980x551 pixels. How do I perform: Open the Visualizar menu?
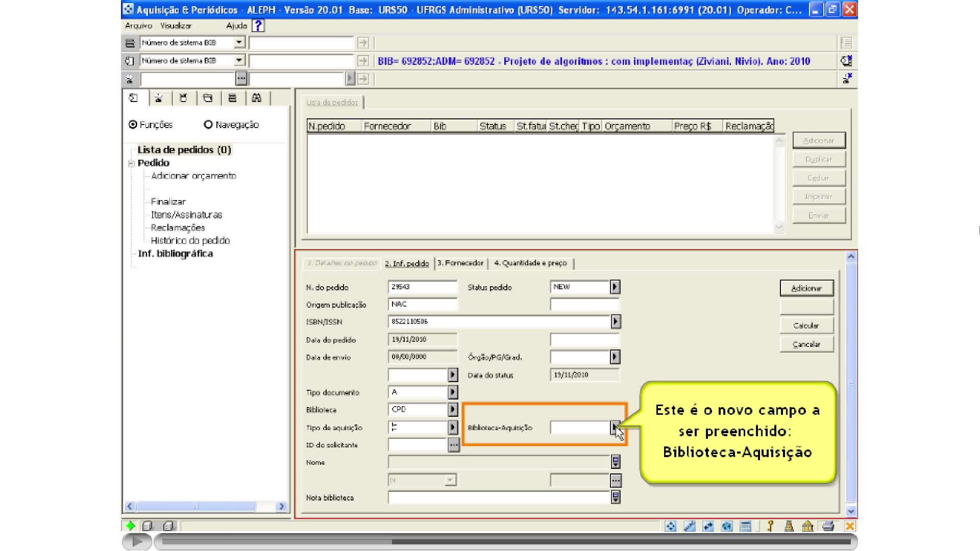point(176,26)
